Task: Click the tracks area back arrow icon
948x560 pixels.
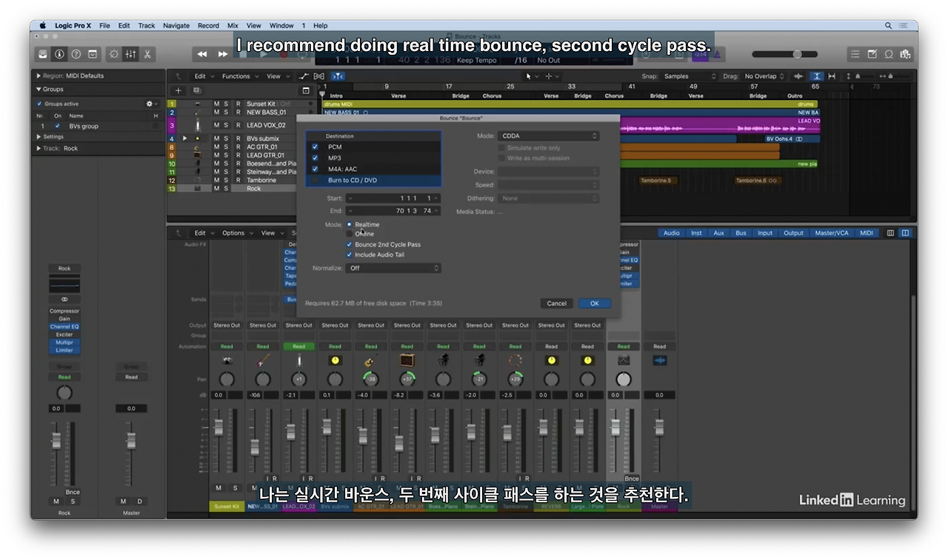Action: (178, 76)
